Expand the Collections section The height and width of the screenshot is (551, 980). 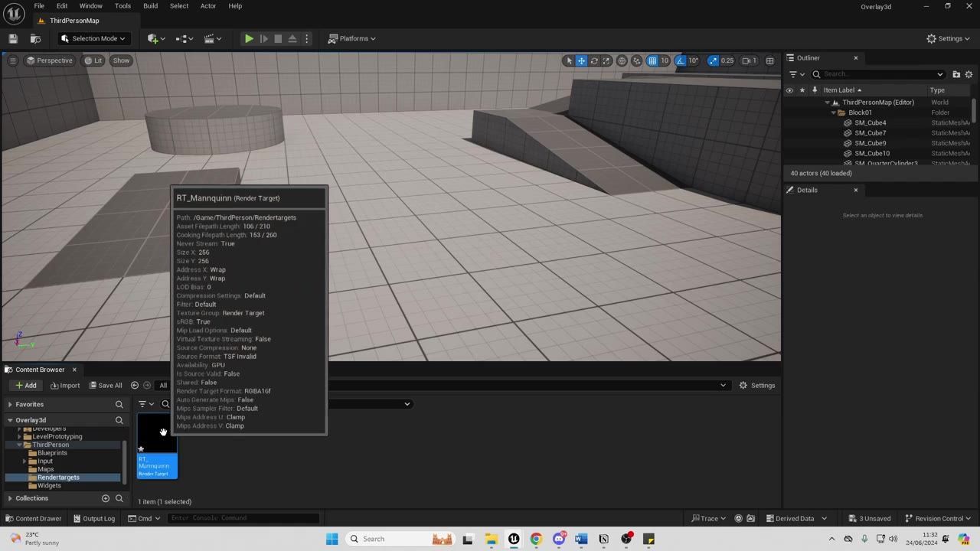click(10, 498)
